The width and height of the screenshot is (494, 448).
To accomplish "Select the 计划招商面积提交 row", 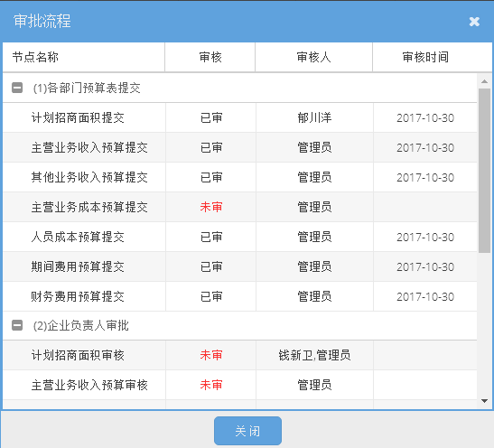I will pyautogui.click(x=239, y=117).
